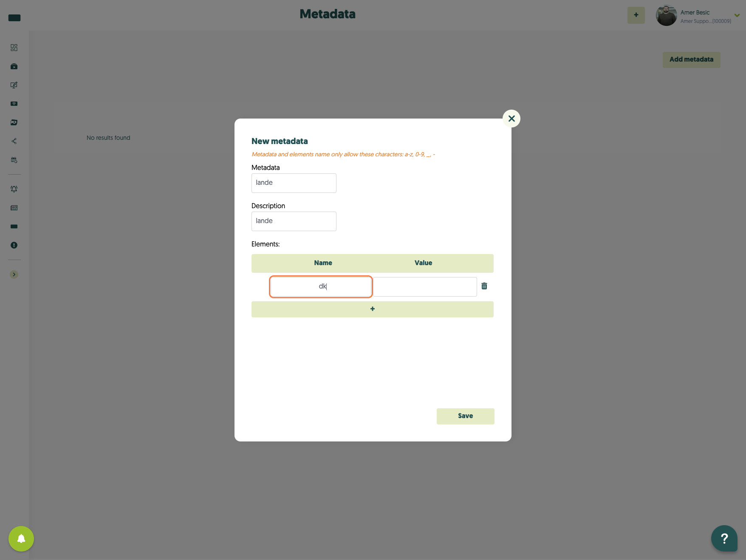Open the calendar schedule icon in sidebar
The height and width of the screenshot is (560, 746).
14,160
